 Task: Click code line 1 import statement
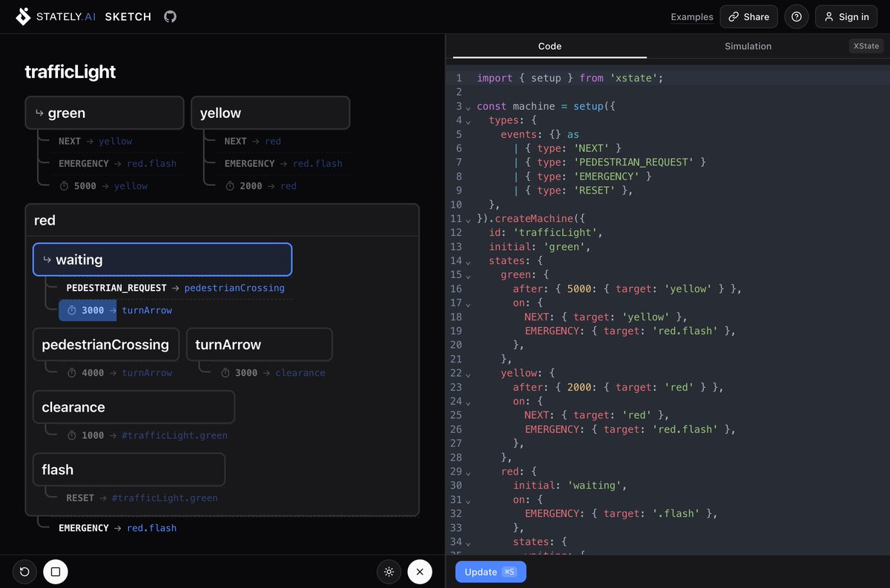coord(570,78)
